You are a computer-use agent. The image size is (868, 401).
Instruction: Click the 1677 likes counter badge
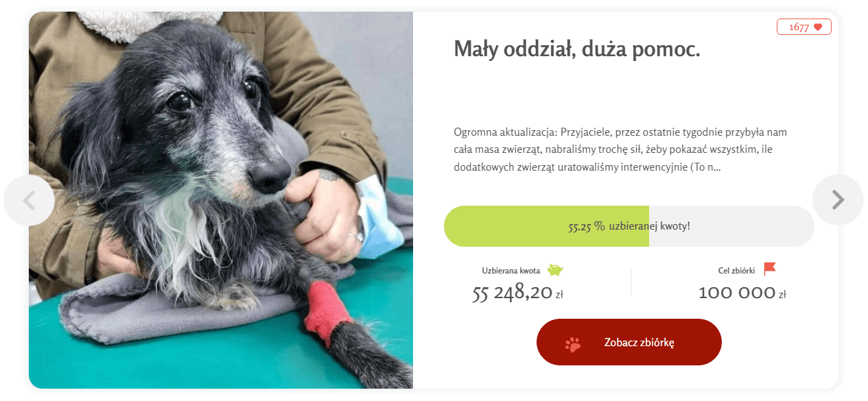coord(804,27)
